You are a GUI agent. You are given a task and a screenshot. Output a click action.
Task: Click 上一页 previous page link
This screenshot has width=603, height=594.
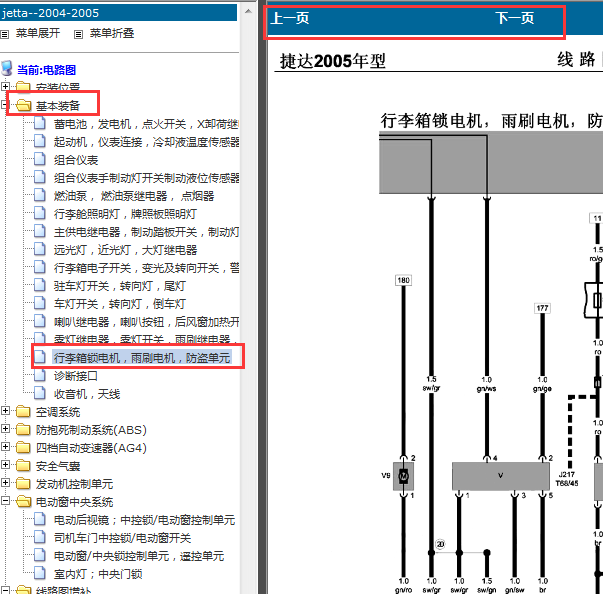coord(290,18)
